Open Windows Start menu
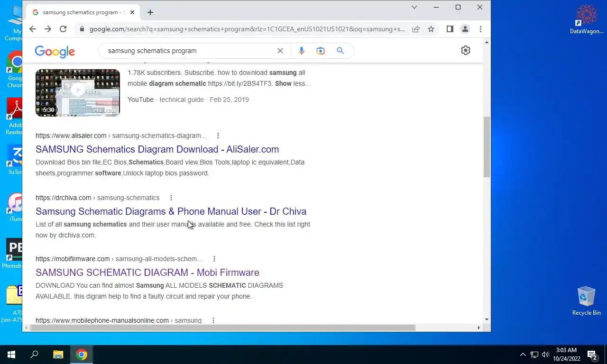The image size is (607, 364). [x=11, y=355]
